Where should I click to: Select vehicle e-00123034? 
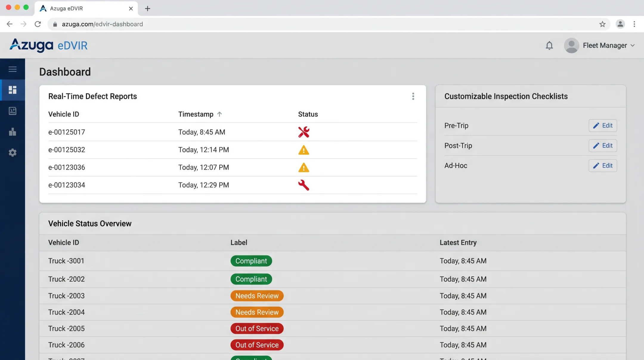(66, 185)
